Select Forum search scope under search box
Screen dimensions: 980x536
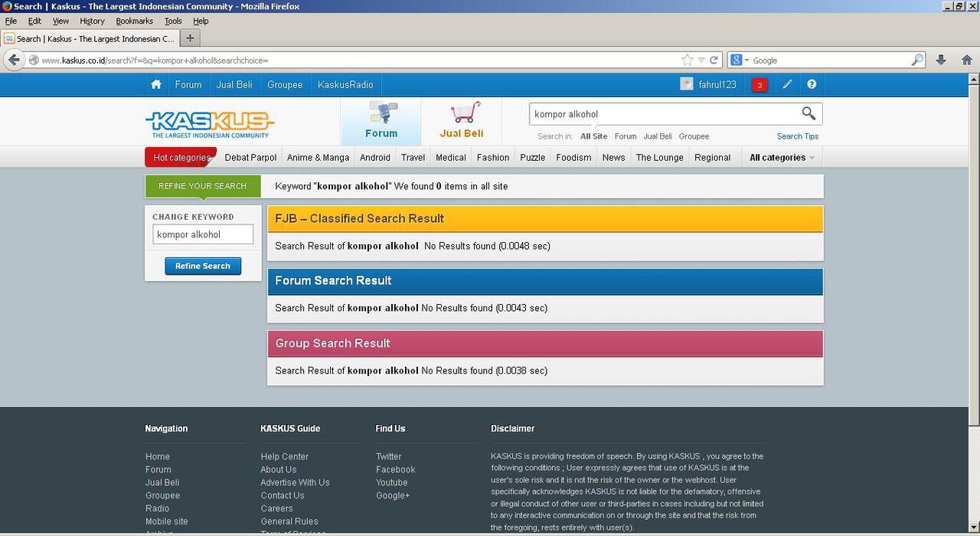626,136
